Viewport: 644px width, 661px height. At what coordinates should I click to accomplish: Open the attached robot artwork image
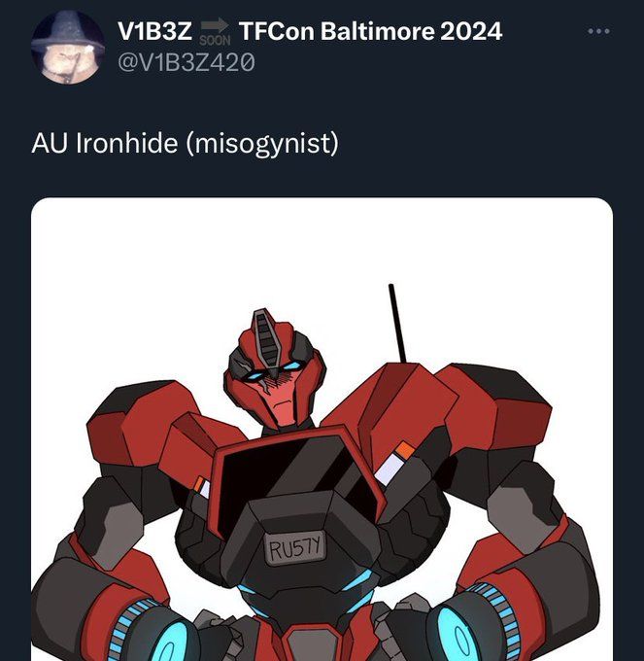(322, 429)
